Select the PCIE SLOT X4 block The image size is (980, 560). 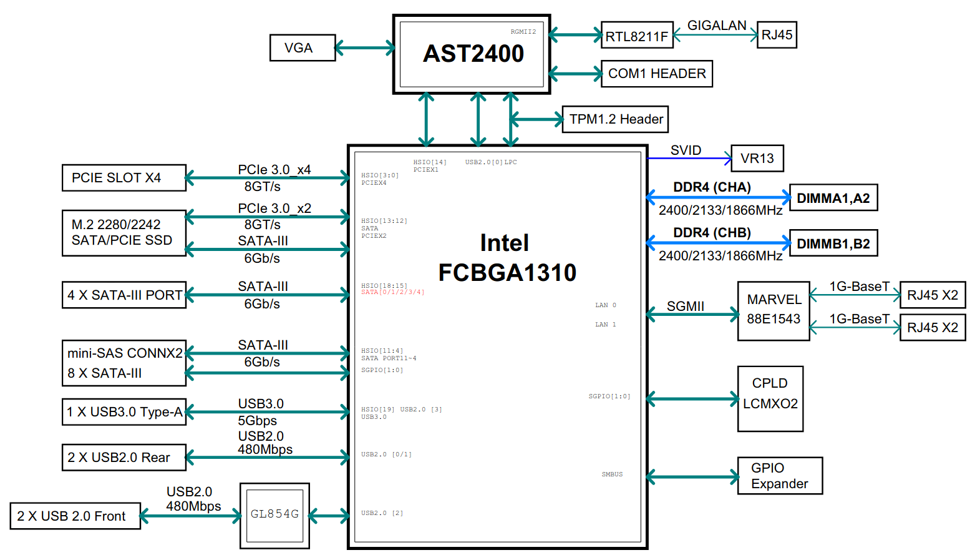124,178
